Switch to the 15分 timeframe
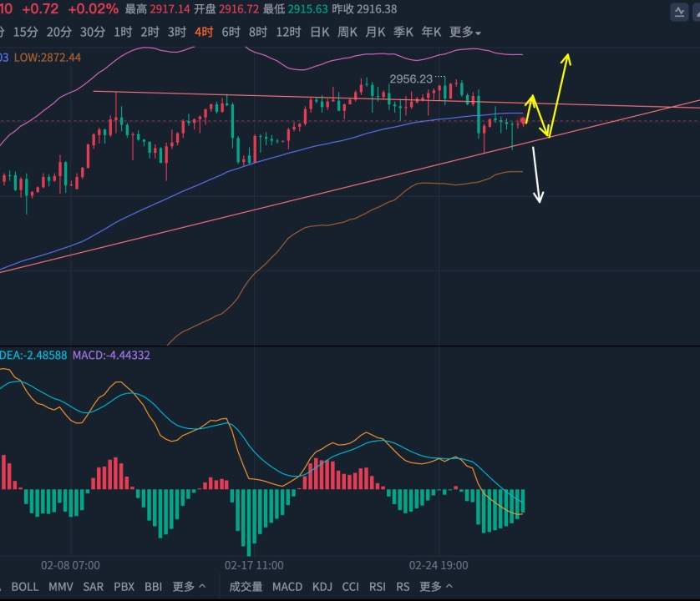Screen dimensions: 700x601 [x=25, y=32]
